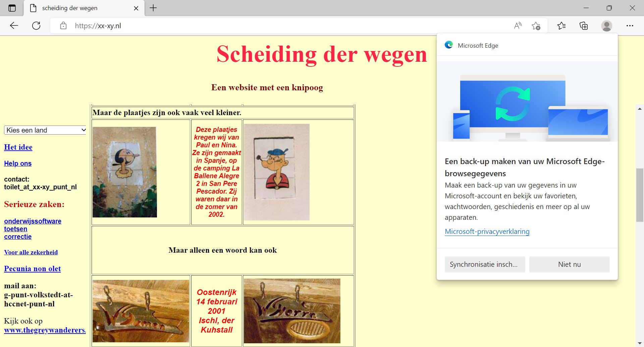Click the Popeye tile picture
The height and width of the screenshot is (347, 644).
[276, 172]
